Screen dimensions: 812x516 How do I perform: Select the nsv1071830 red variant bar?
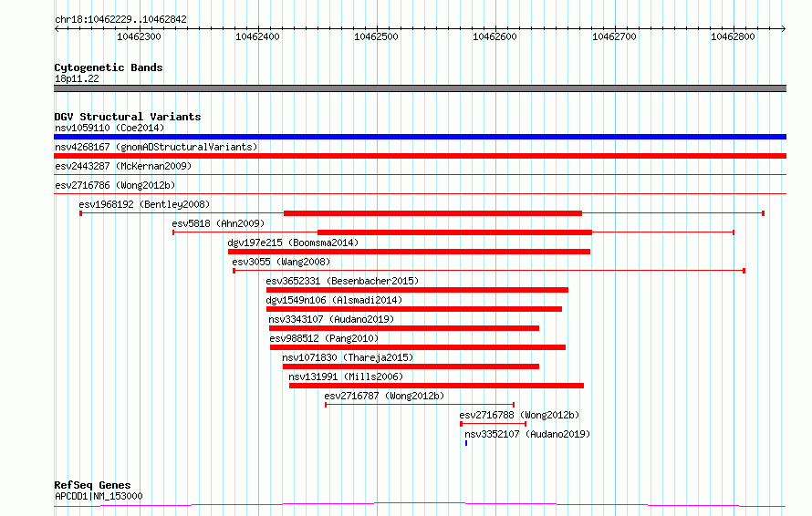click(411, 366)
